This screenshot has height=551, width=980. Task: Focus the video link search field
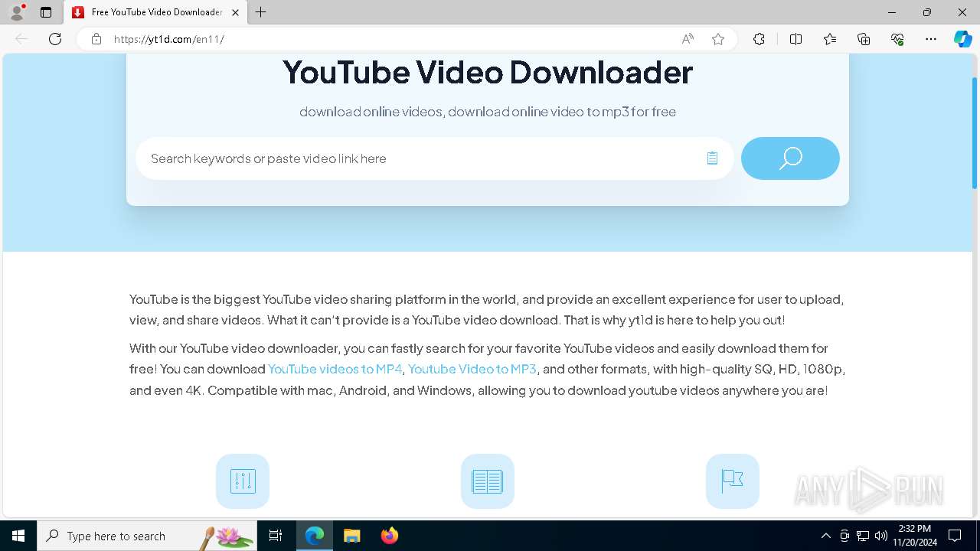click(434, 158)
